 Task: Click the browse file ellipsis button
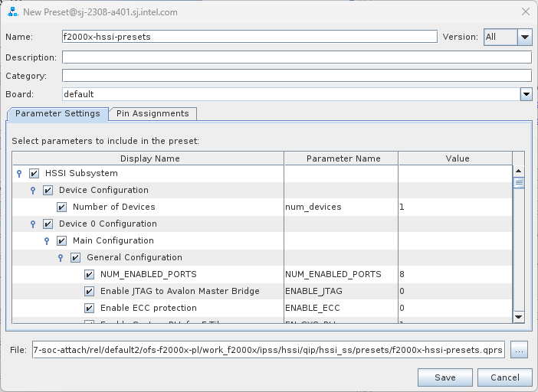coord(521,351)
